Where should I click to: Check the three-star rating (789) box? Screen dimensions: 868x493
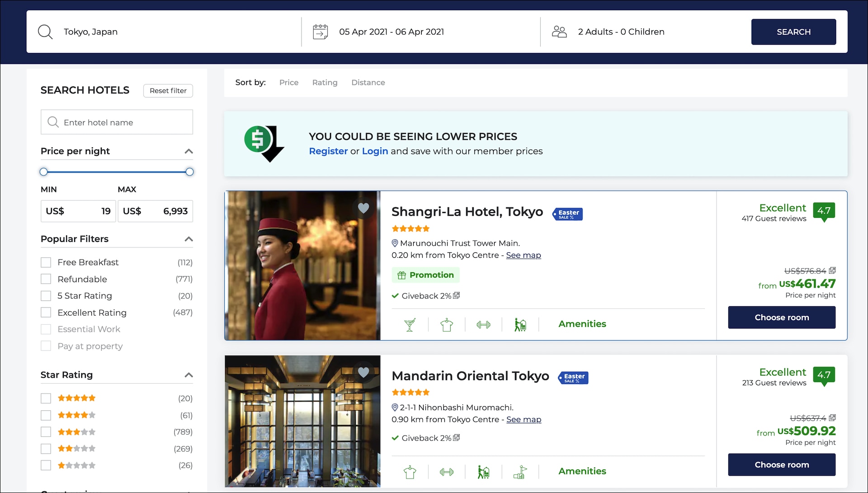coord(46,432)
